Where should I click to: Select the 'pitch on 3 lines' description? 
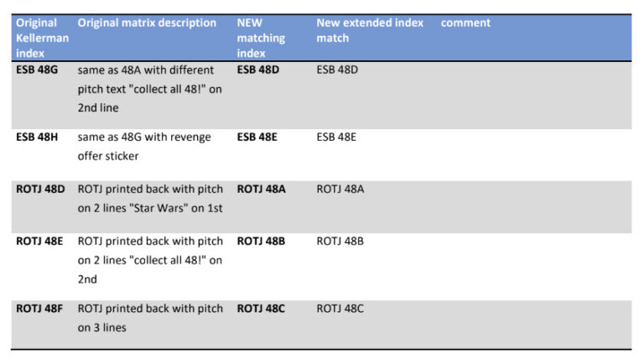point(150,318)
